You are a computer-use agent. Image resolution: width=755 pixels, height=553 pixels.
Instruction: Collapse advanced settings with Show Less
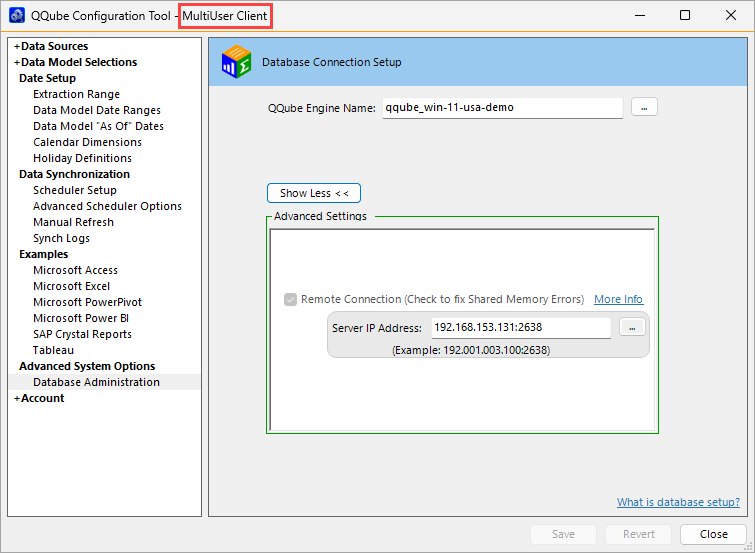coord(314,193)
